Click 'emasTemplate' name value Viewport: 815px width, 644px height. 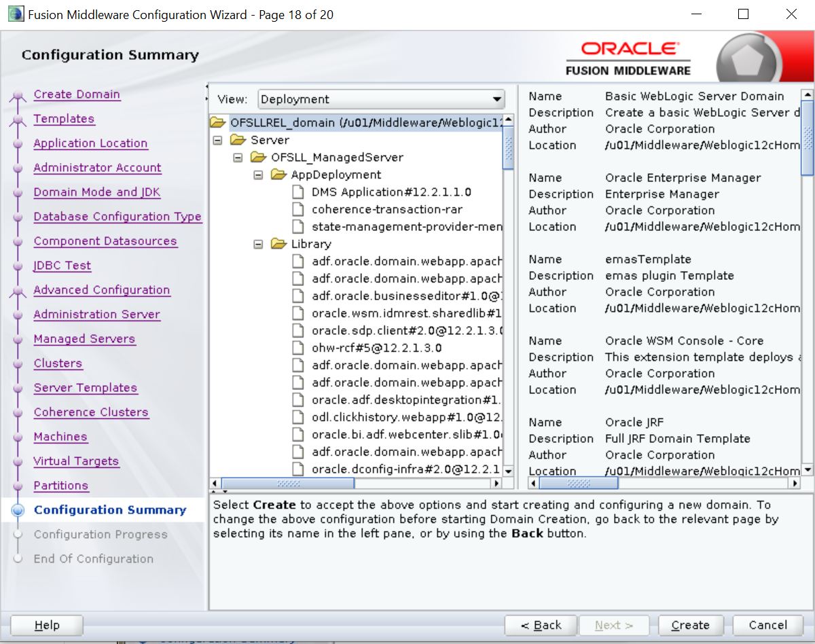(648, 260)
